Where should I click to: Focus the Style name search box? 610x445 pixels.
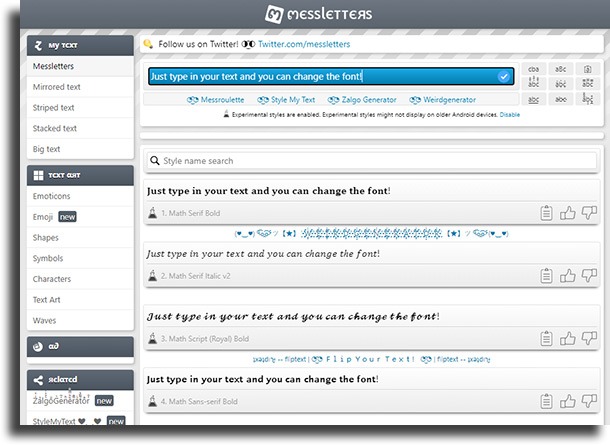pyautogui.click(x=372, y=161)
